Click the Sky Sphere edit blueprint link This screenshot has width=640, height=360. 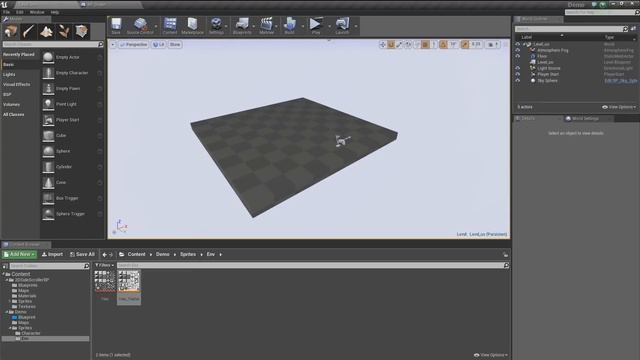point(620,80)
